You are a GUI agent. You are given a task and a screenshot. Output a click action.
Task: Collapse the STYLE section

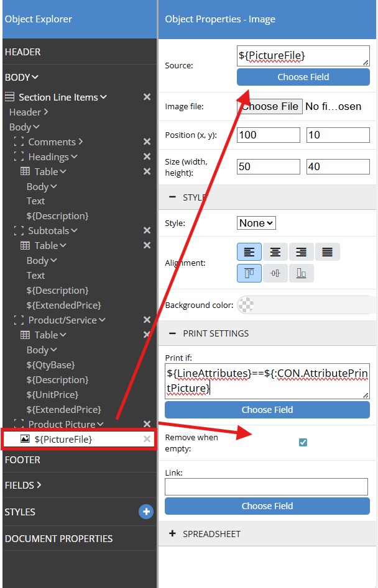click(x=172, y=197)
